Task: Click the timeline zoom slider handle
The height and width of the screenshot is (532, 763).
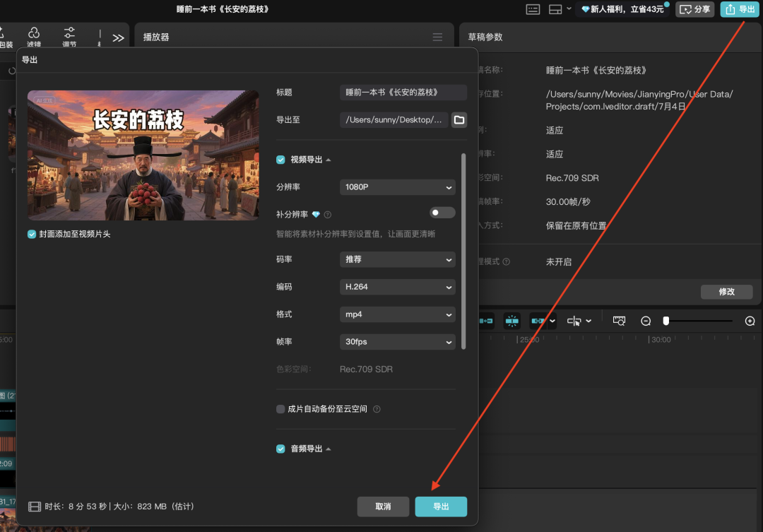Action: click(x=666, y=321)
